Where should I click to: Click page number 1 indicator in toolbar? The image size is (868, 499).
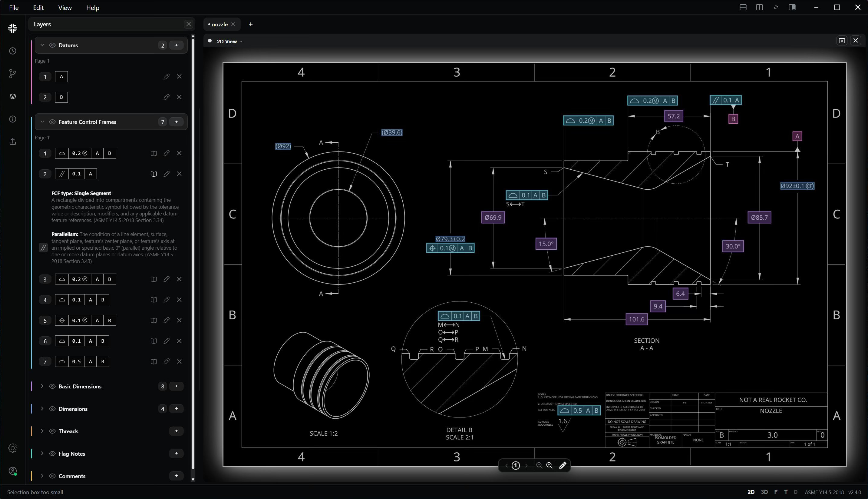[x=516, y=465]
